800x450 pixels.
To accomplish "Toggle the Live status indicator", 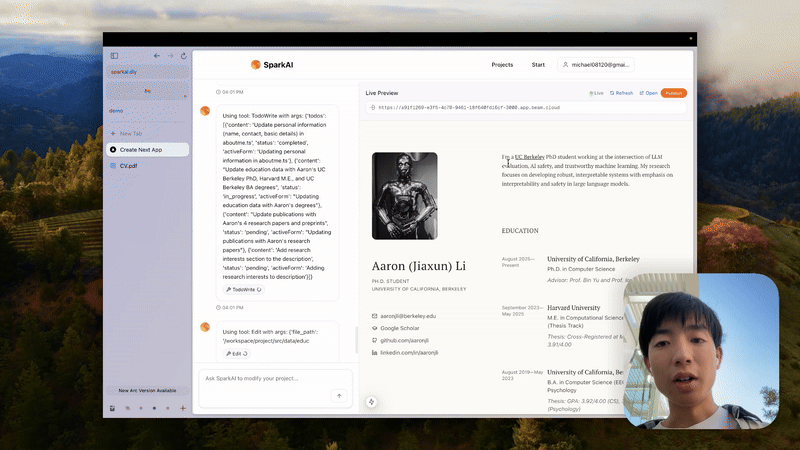I will [x=596, y=92].
